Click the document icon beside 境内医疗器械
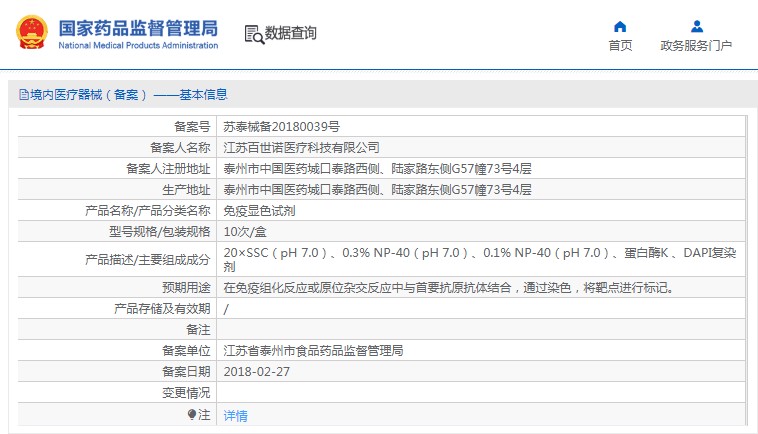Viewport: 758px width, 434px height. (24, 94)
